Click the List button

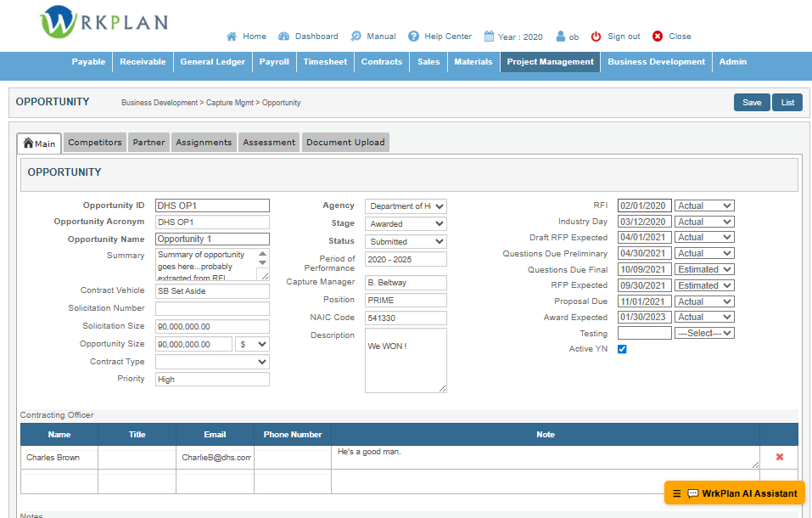pyautogui.click(x=787, y=103)
